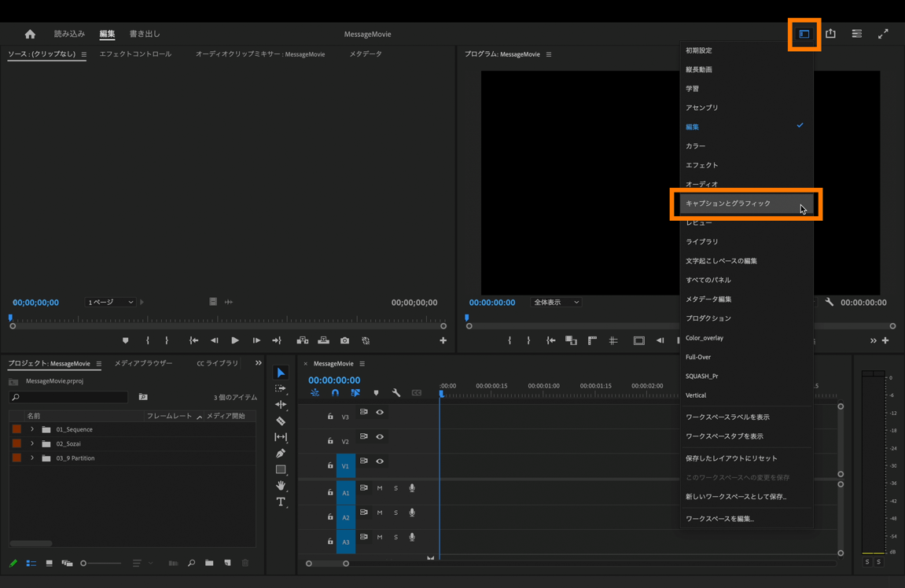Expand the 03_9 Partition bin
This screenshot has height=588, width=905.
click(32, 458)
